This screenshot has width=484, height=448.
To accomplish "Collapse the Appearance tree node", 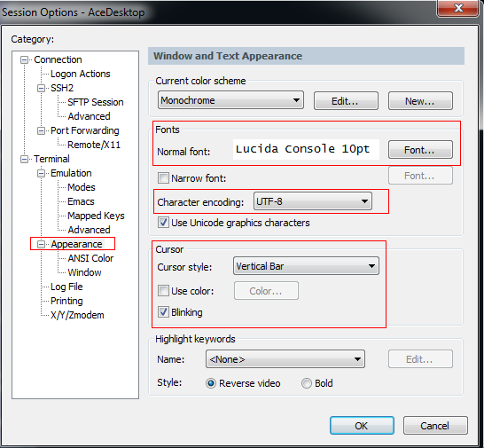I will pyautogui.click(x=41, y=244).
